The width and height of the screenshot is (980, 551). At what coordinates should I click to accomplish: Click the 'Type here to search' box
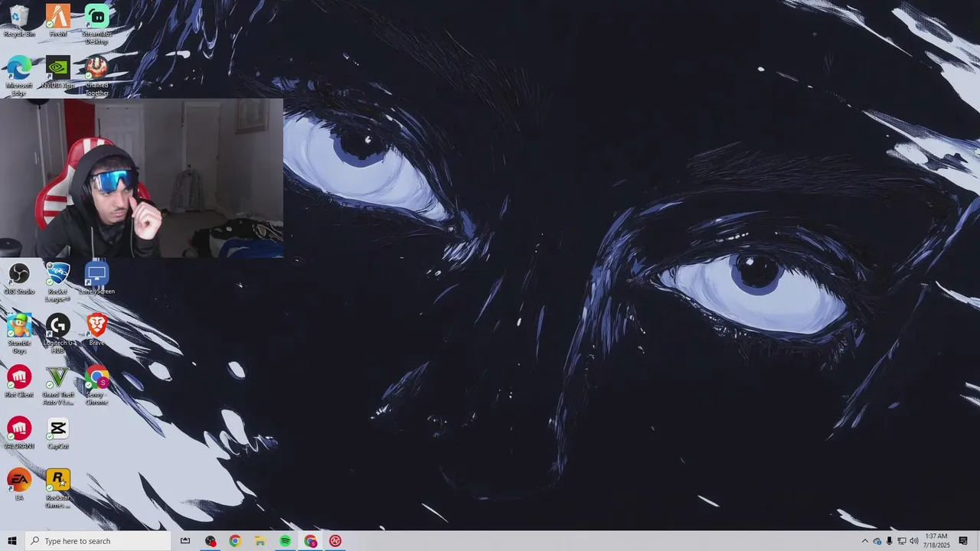pyautogui.click(x=98, y=541)
